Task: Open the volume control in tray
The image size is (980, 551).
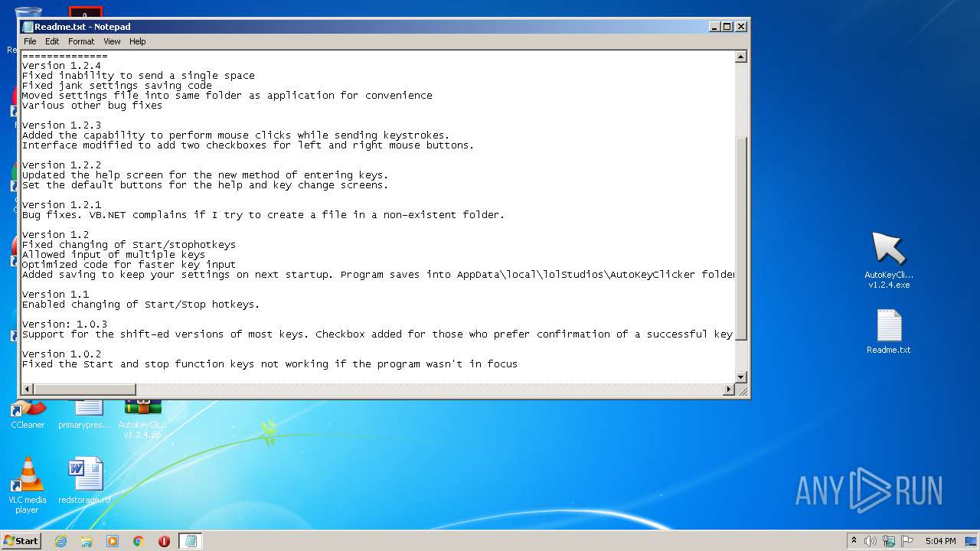Action: pos(870,541)
